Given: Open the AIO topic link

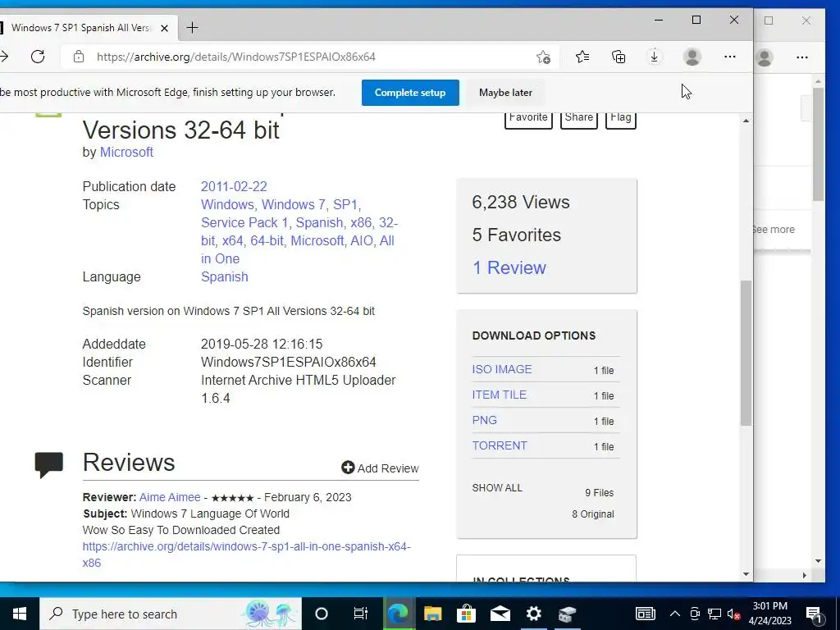Looking at the screenshot, I should tap(362, 240).
